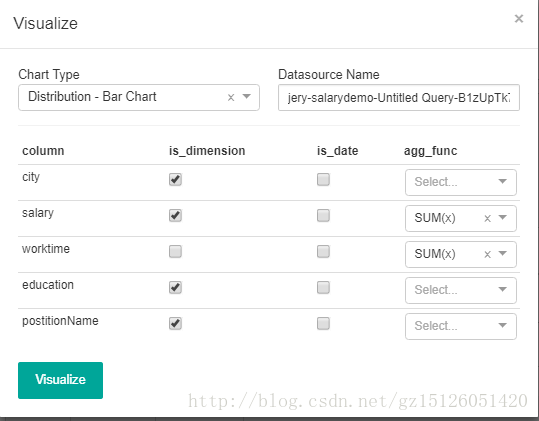Viewport: 539px width, 421px height.
Task: Uncheck is_dimension for city
Action: (175, 179)
